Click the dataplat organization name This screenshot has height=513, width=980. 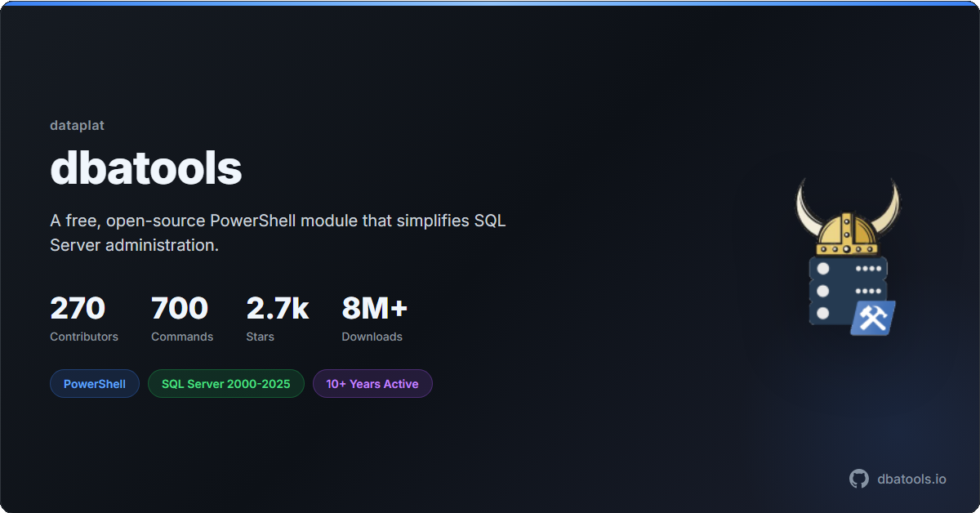pos(77,126)
